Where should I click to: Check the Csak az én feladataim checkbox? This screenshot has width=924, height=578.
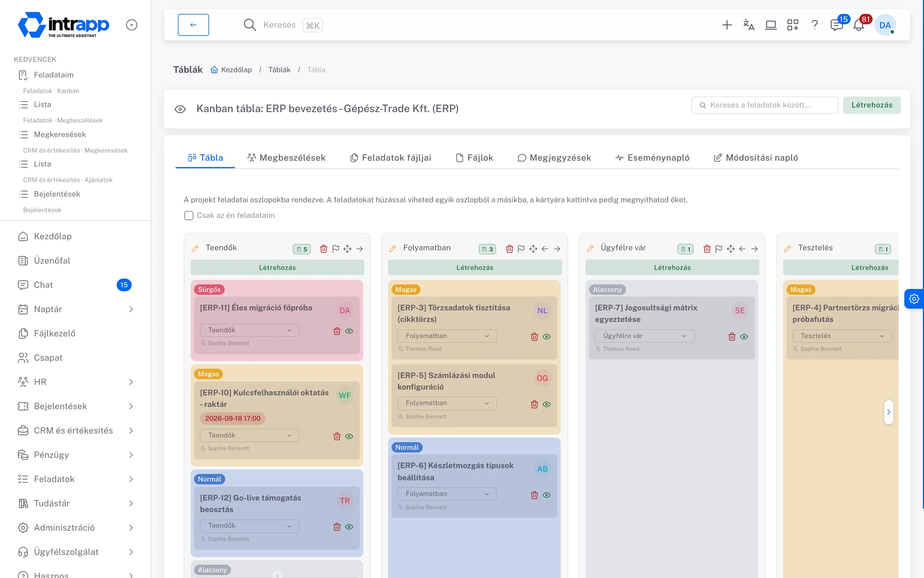pos(189,215)
